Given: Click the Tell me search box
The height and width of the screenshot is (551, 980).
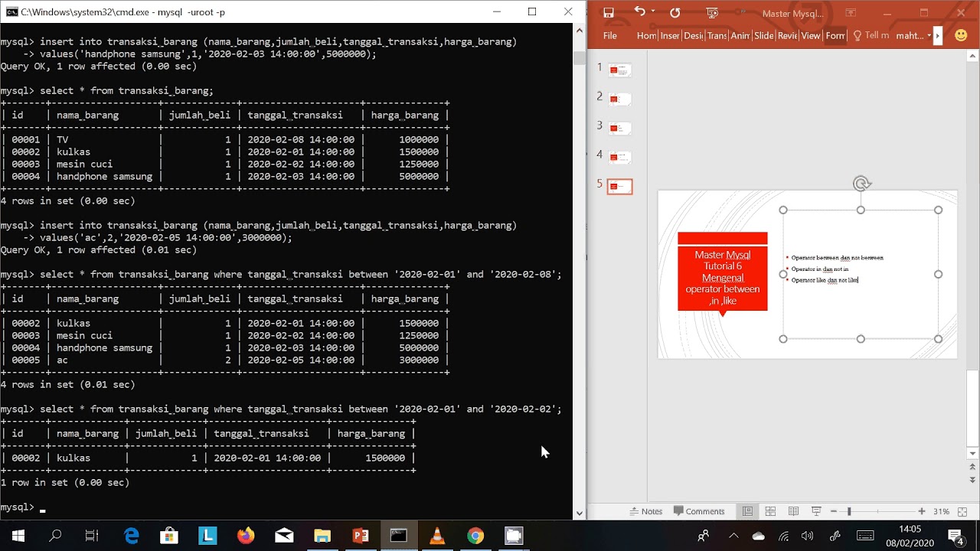Looking at the screenshot, I should click(871, 36).
